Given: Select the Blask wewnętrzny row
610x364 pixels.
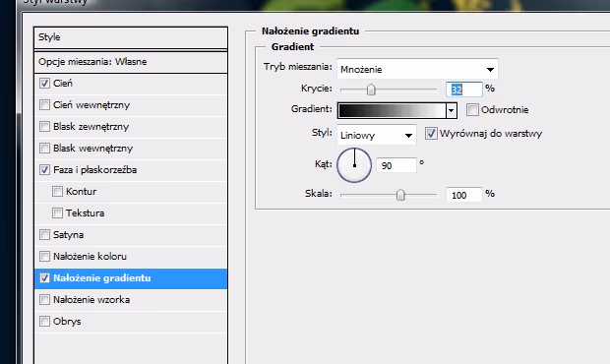Looking at the screenshot, I should [x=131, y=149].
